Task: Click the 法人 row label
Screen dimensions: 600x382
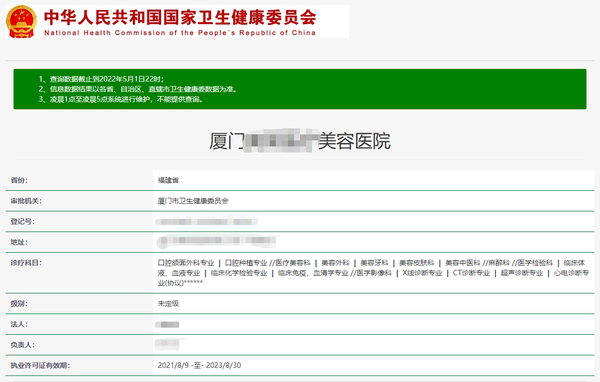Action: [19, 325]
